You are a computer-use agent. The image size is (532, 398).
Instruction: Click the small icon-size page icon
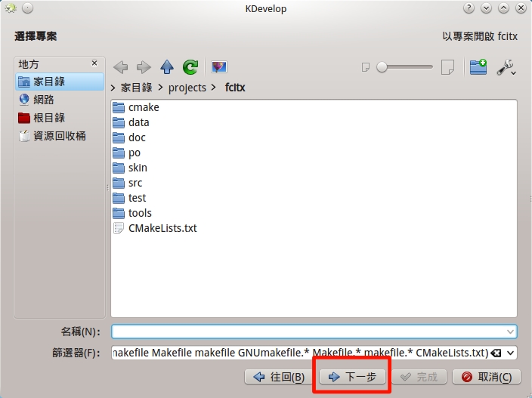pos(366,67)
